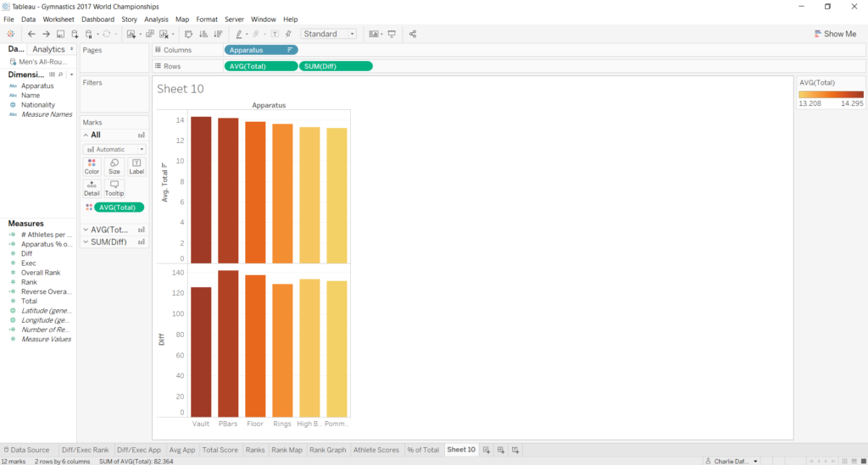Click the AVG(Total) color legend gradient
The height and width of the screenshot is (465, 868).
pyautogui.click(x=831, y=95)
